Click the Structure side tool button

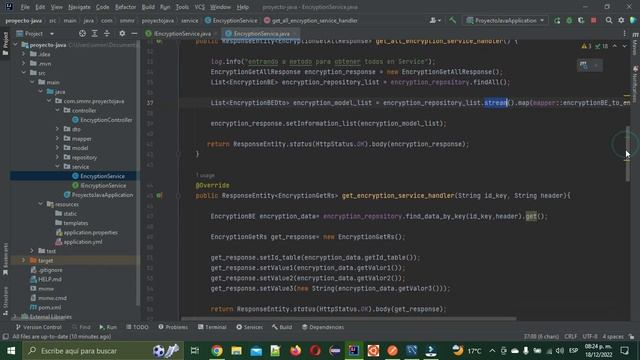coord(5,300)
